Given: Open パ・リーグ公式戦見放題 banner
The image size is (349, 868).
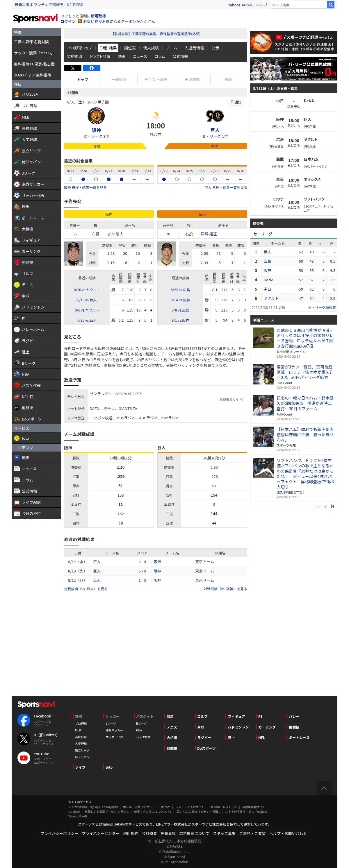Looking at the screenshot, I should (293, 69).
